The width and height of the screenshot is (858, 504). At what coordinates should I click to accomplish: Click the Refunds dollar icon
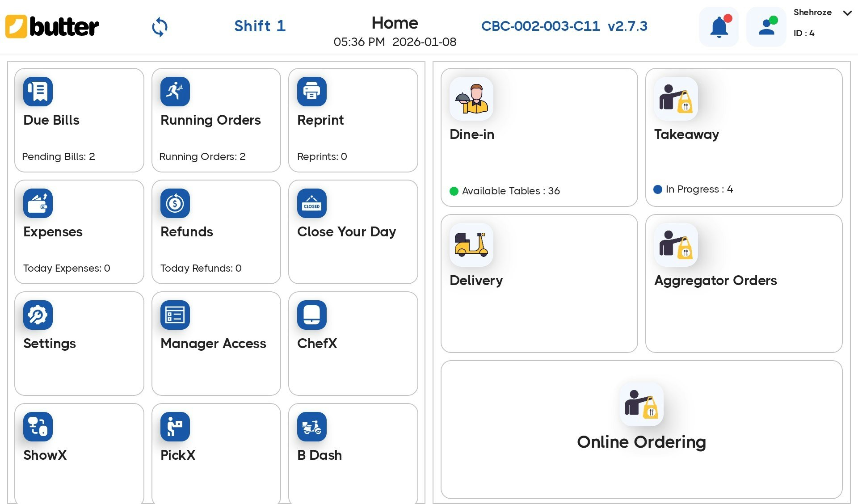click(175, 203)
